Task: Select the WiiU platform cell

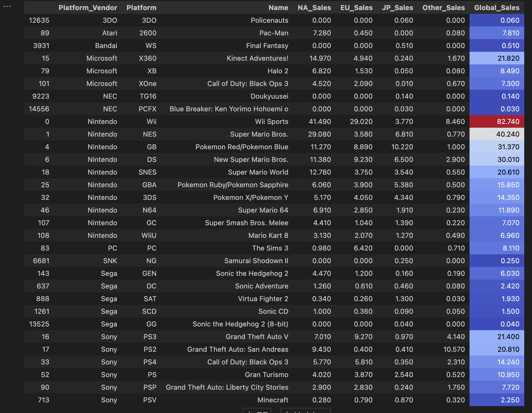Action: [149, 236]
